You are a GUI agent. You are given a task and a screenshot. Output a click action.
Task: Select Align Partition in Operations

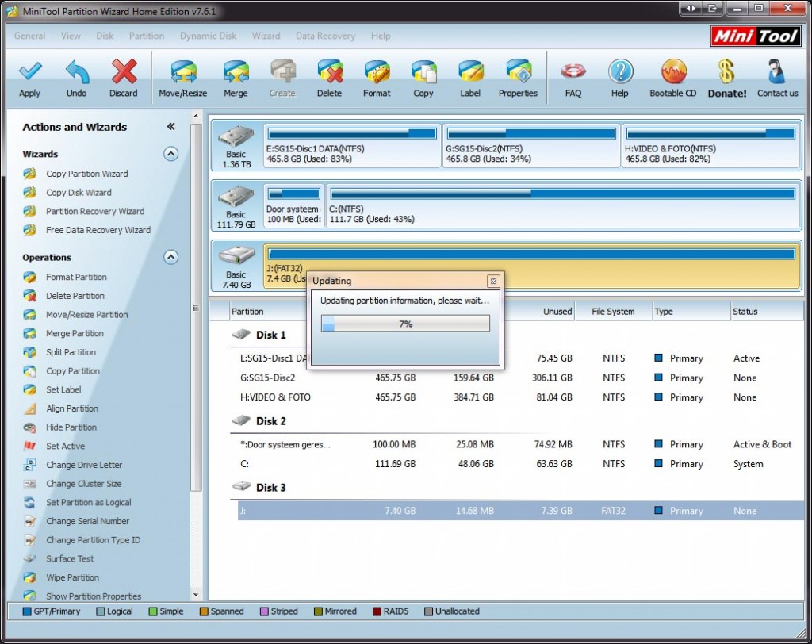pyautogui.click(x=72, y=408)
